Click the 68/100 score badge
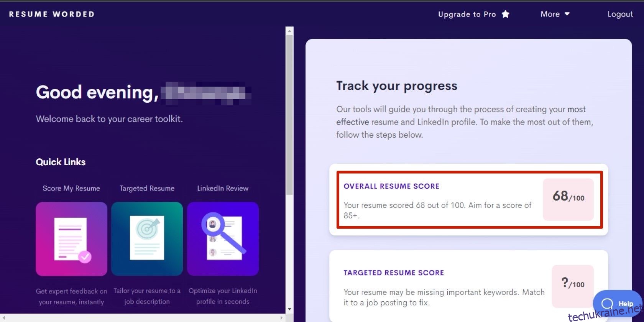Screen dimensions: 644x322 point(568,199)
